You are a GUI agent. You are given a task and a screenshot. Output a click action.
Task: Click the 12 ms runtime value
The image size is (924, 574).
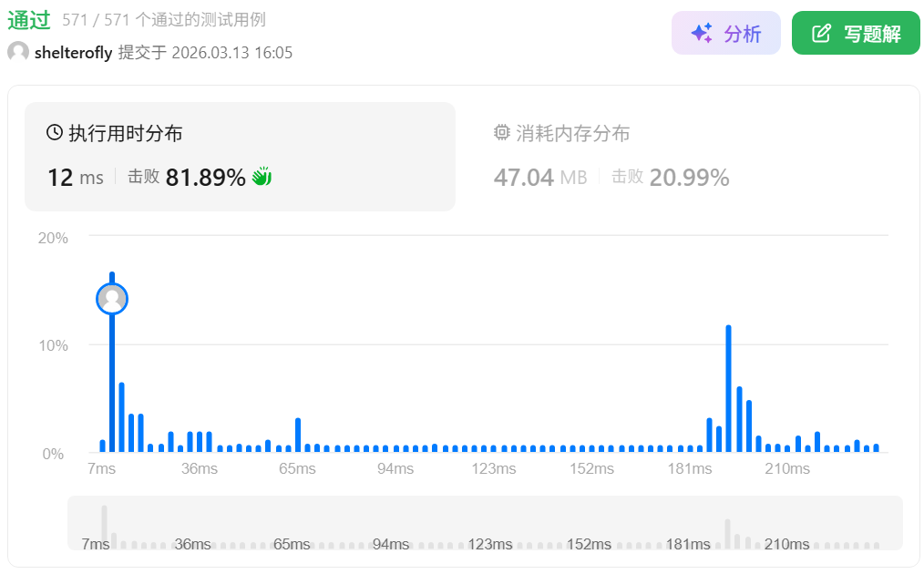75,178
